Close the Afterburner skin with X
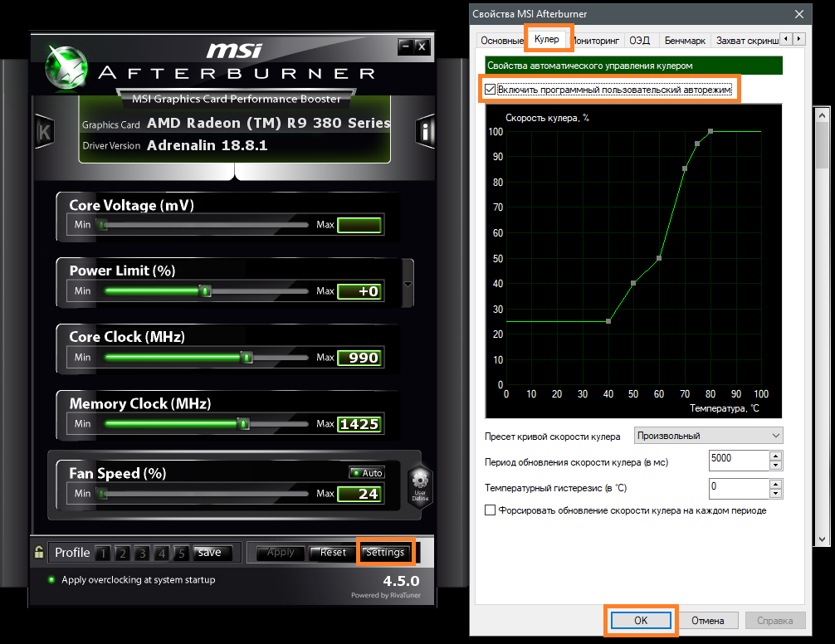 coord(422,46)
